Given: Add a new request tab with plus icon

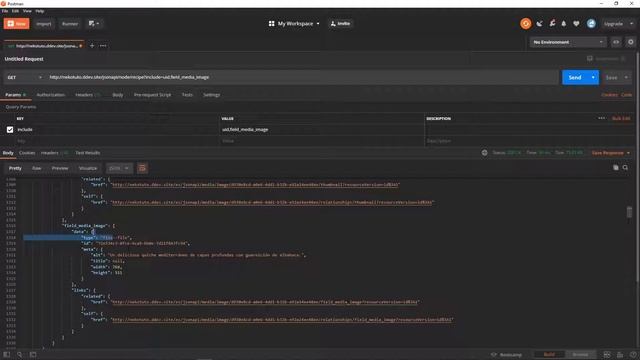Looking at the screenshot, I should pos(92,46).
